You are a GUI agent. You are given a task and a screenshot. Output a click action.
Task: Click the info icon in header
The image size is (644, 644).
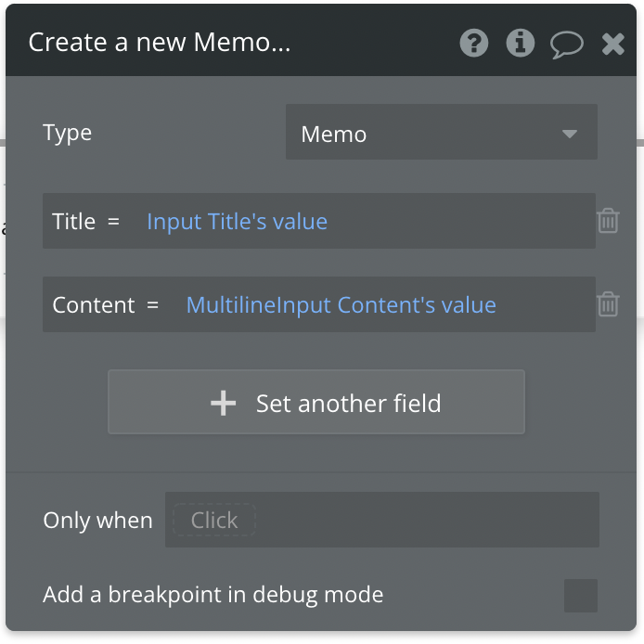pos(520,44)
